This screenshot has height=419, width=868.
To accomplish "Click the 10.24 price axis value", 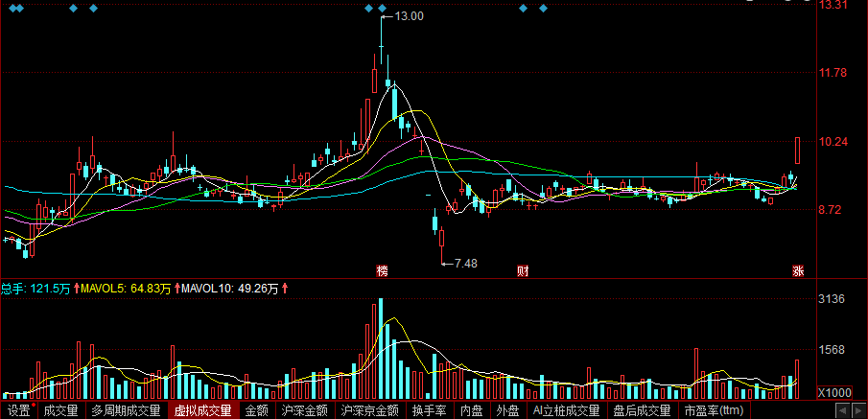I will (833, 142).
